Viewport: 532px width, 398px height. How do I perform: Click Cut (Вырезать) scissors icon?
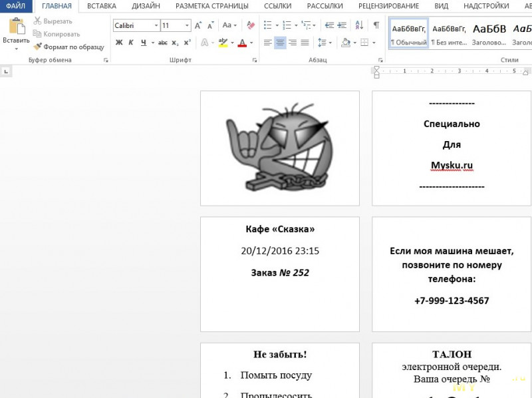click(37, 21)
